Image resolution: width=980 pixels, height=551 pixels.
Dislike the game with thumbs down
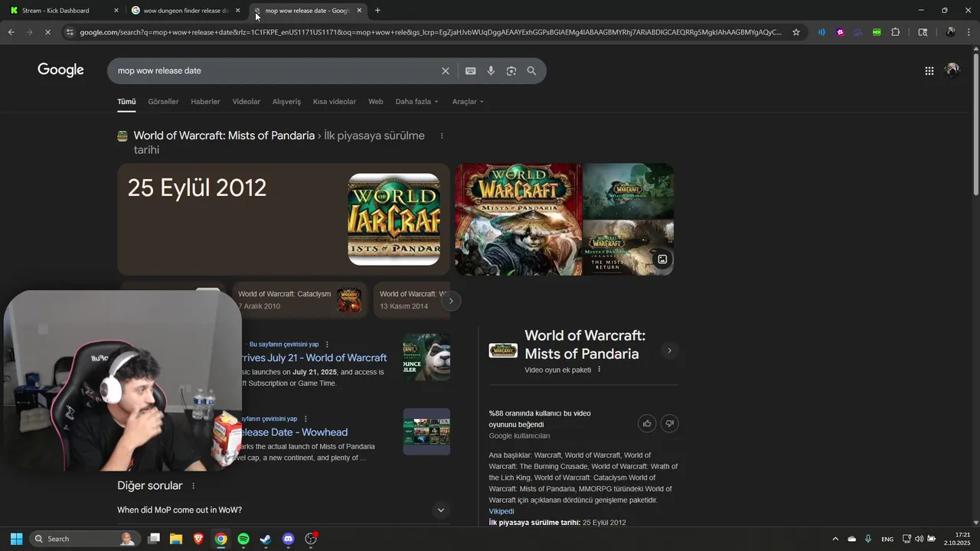pos(670,423)
